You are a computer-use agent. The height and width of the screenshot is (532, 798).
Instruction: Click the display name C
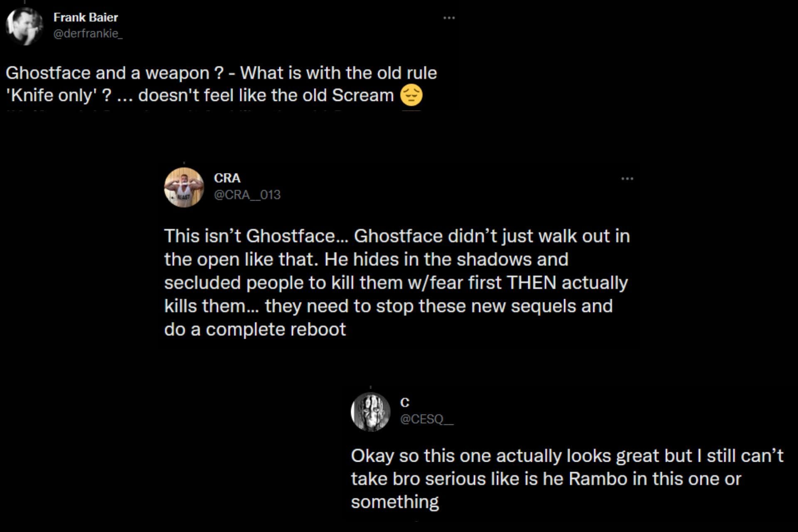(x=405, y=402)
